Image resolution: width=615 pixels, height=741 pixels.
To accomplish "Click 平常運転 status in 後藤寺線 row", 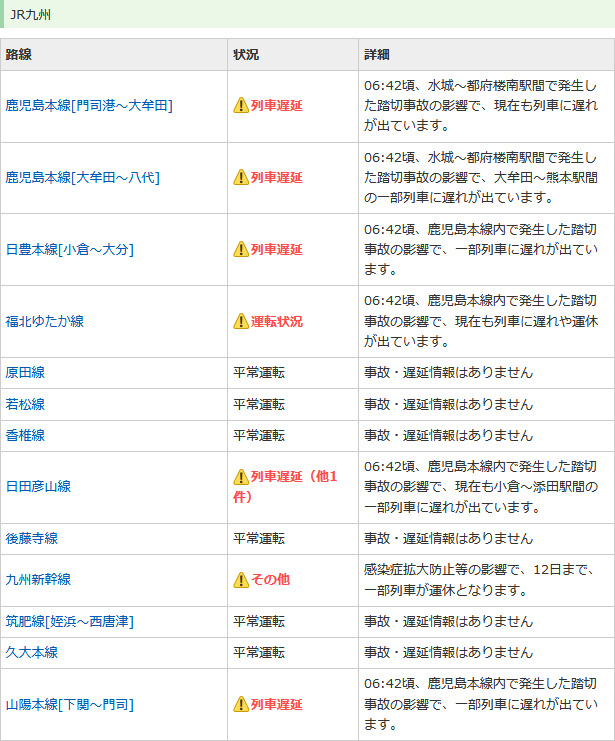I will pos(259,538).
